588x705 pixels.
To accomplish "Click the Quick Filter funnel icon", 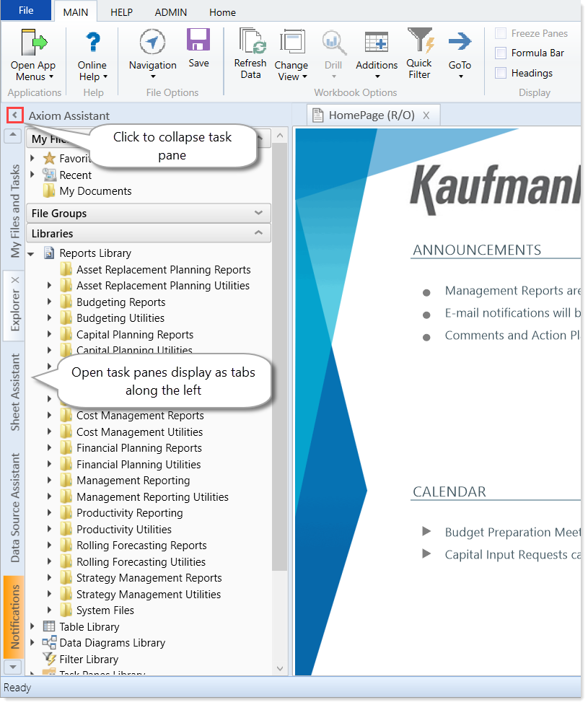I will tap(419, 40).
